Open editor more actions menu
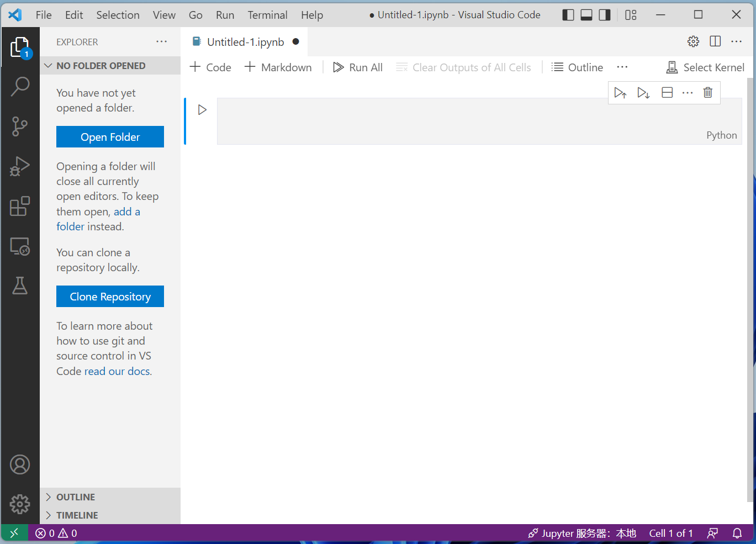The width and height of the screenshot is (756, 544). tap(737, 41)
